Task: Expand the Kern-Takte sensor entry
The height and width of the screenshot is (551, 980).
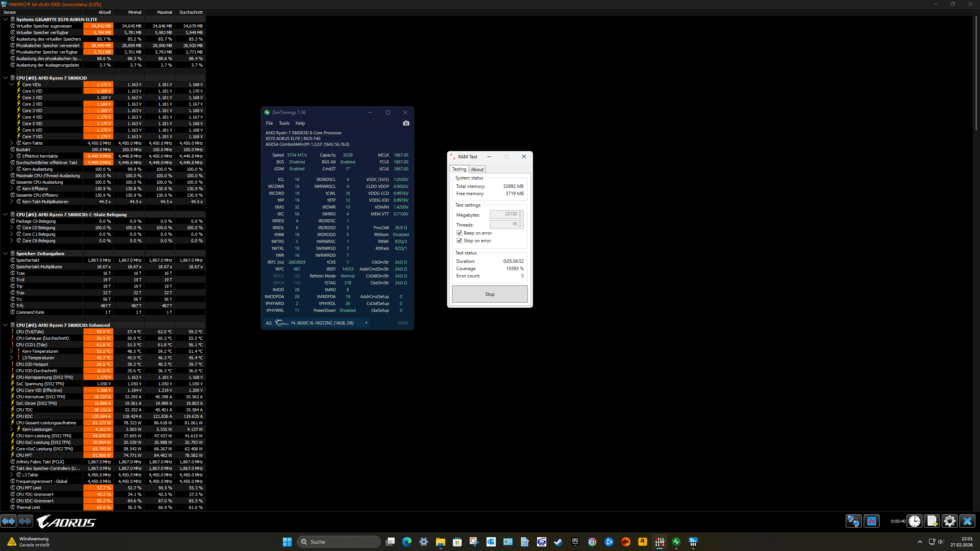Action: (11, 143)
